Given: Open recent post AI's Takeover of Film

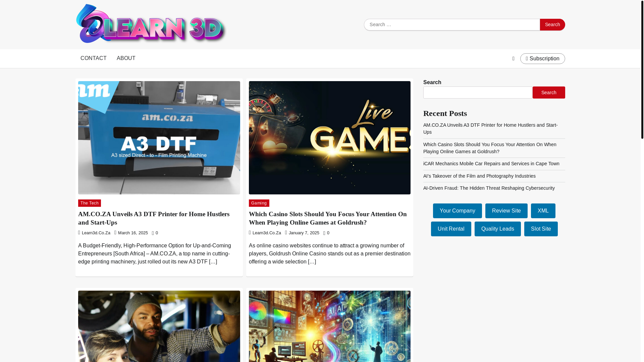Looking at the screenshot, I should 479,176.
